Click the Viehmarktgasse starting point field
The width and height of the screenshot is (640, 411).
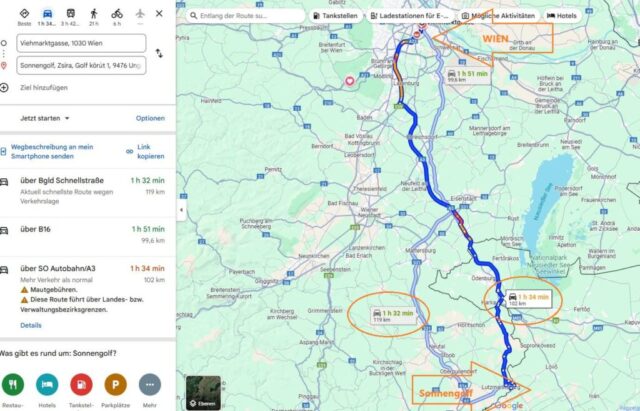81,43
